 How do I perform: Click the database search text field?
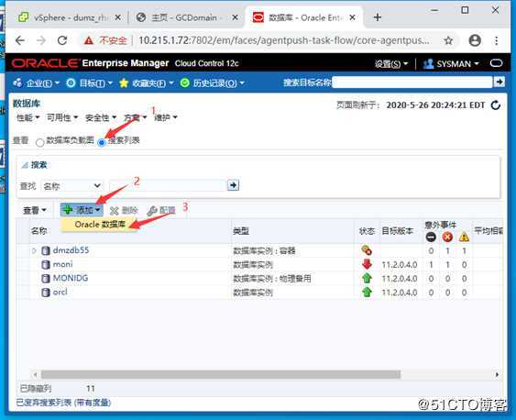[x=167, y=185]
